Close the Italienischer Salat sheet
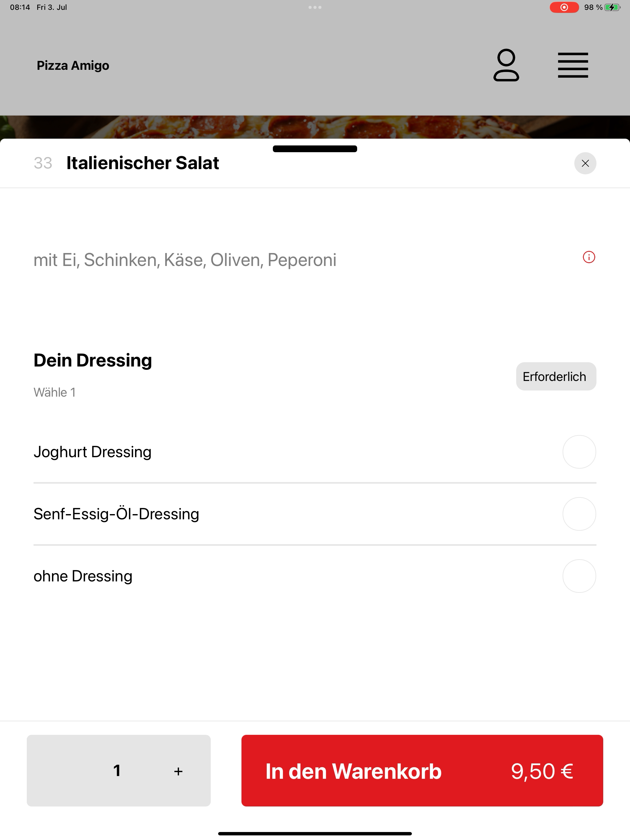This screenshot has width=630, height=840. tap(585, 163)
